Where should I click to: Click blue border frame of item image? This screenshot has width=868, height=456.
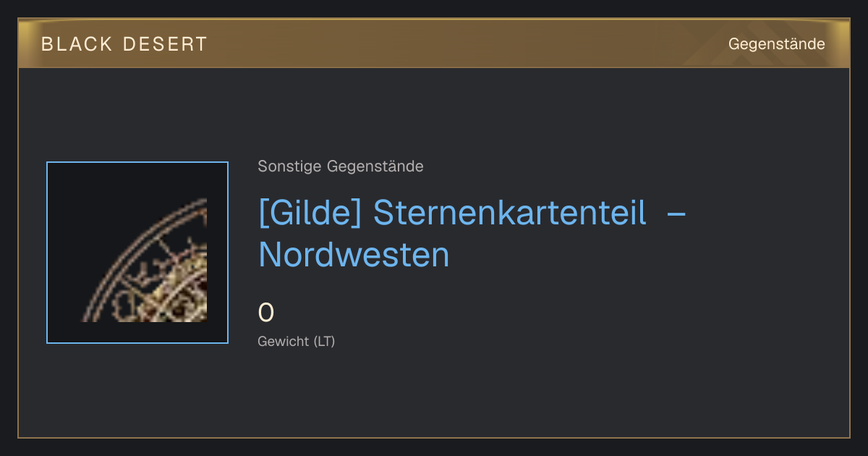coord(47,253)
